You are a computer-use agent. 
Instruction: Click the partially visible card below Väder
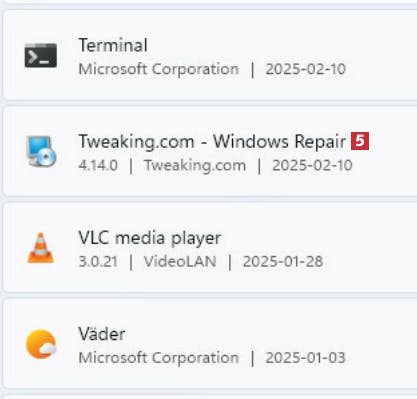(210, 397)
